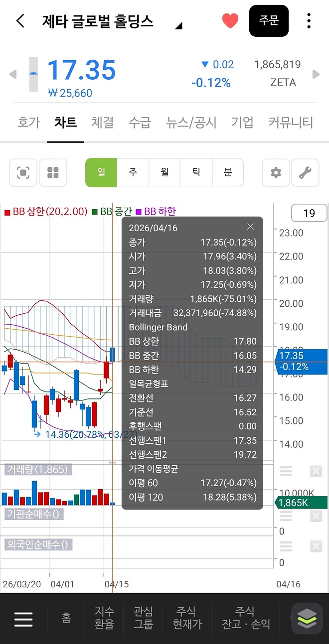Switch to the 분 minute chart
Screen dimensions: 329x644
click(228, 172)
